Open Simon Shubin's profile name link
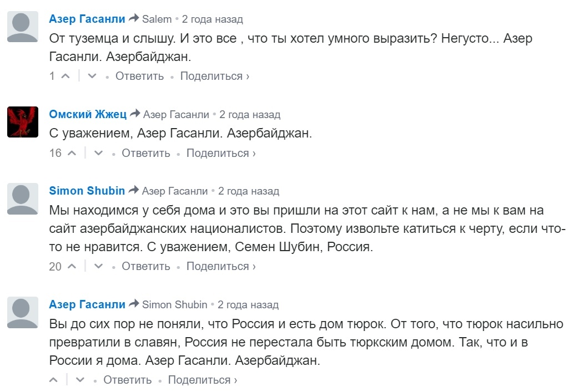 87,191
